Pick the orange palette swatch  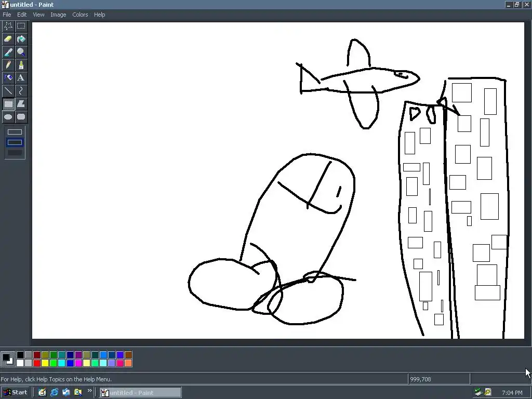pos(128,363)
